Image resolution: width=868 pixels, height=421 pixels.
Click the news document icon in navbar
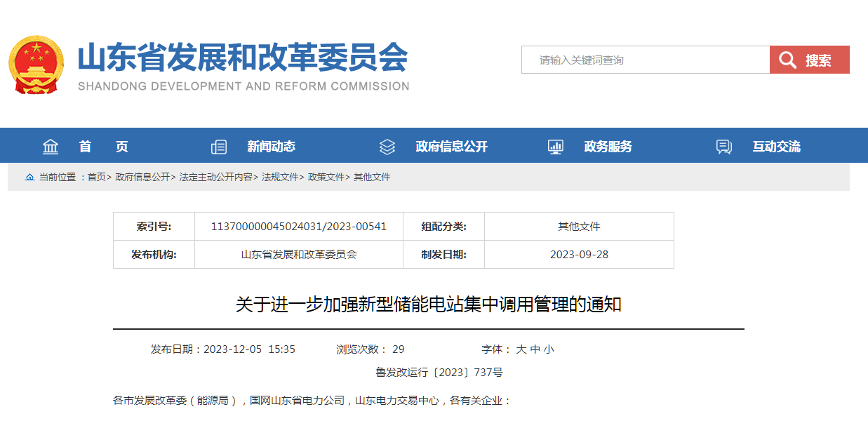pyautogui.click(x=219, y=147)
